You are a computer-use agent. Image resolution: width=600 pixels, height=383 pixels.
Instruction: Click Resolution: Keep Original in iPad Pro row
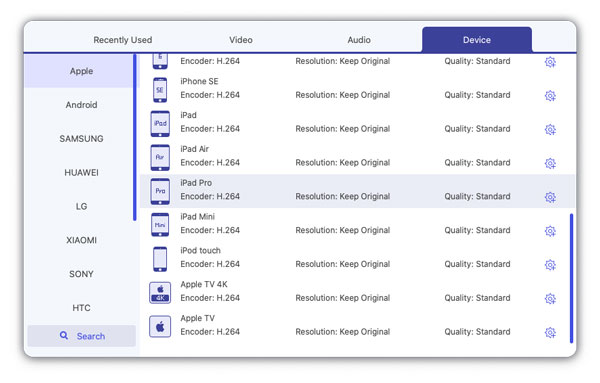(343, 196)
